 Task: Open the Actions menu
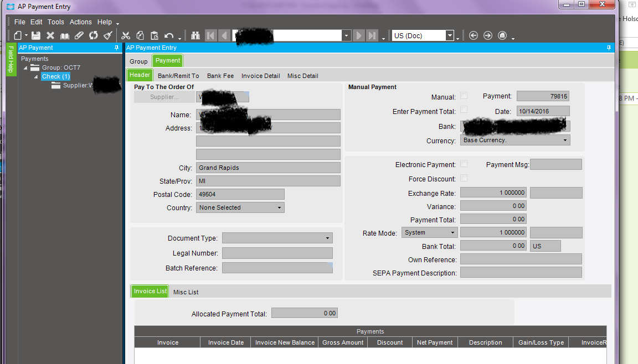(80, 22)
